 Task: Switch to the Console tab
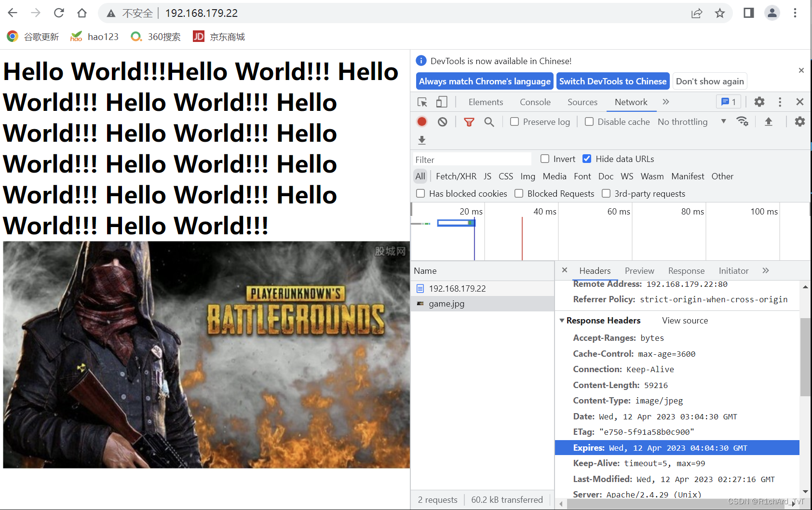[535, 102]
